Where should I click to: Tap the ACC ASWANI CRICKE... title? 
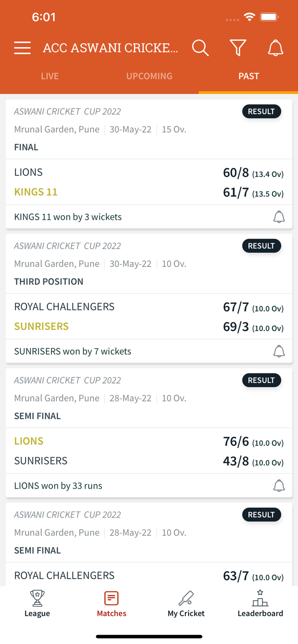(x=111, y=48)
